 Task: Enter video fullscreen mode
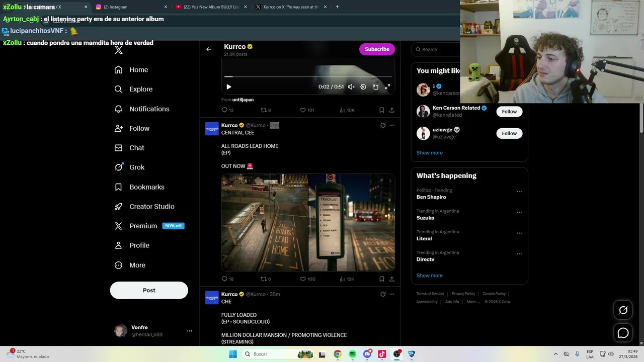[387, 87]
